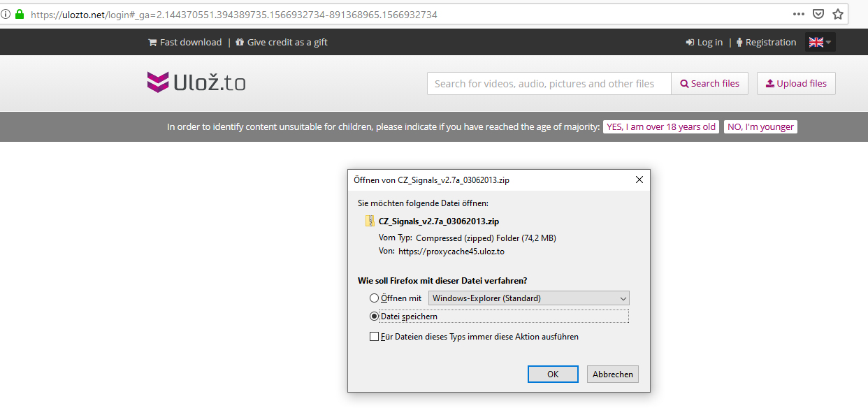Click the Log in link
Viewport: 868px width, 415px height.
click(x=704, y=43)
